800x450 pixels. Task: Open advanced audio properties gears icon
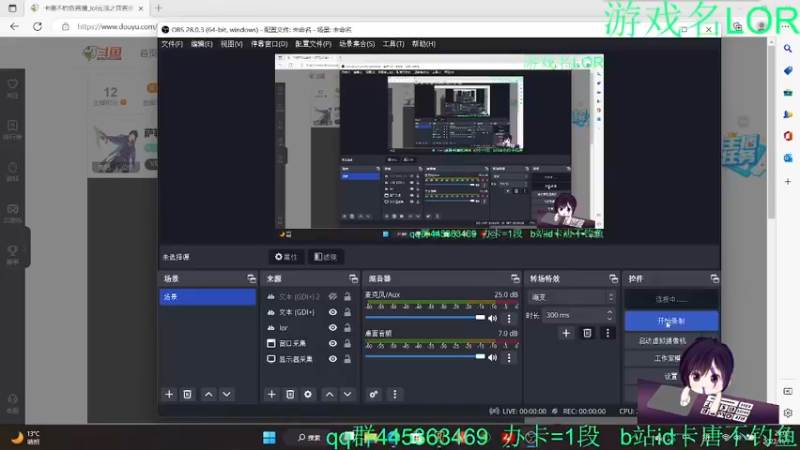tap(374, 394)
